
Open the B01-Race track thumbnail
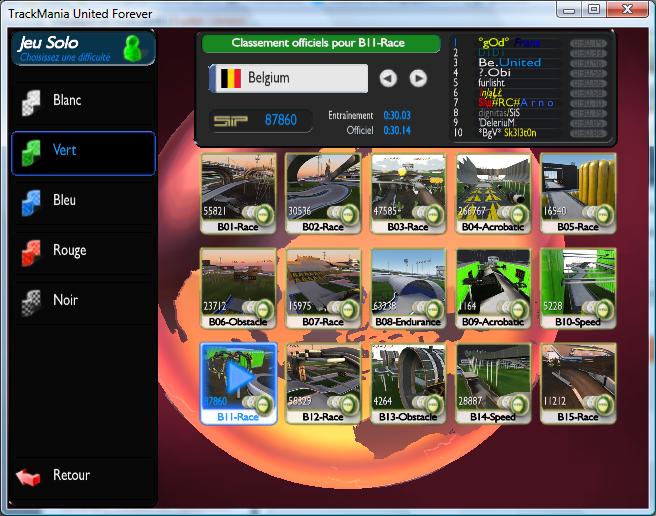[x=238, y=192]
